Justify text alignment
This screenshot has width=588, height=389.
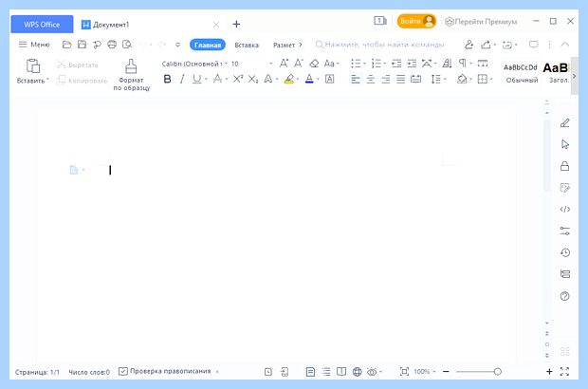click(x=400, y=79)
